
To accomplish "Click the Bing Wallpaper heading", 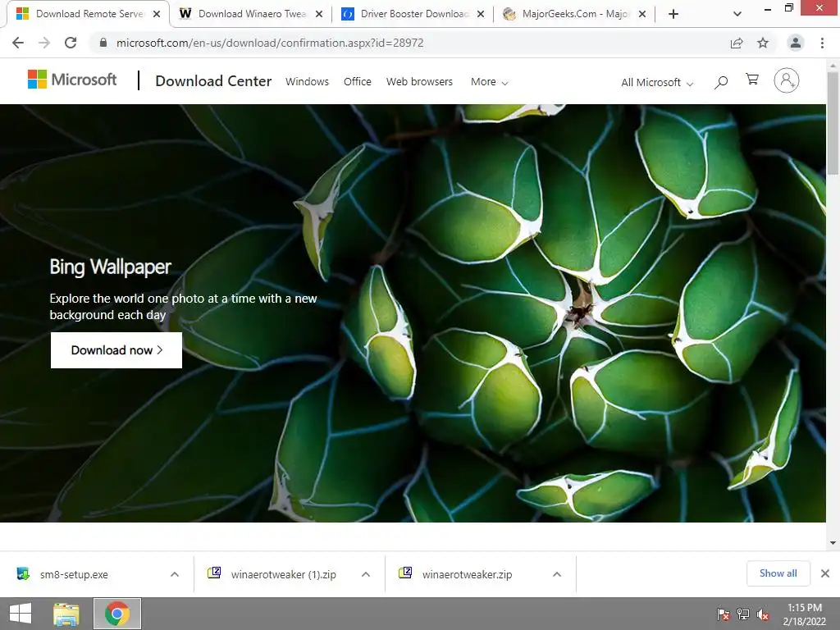I will point(111,267).
